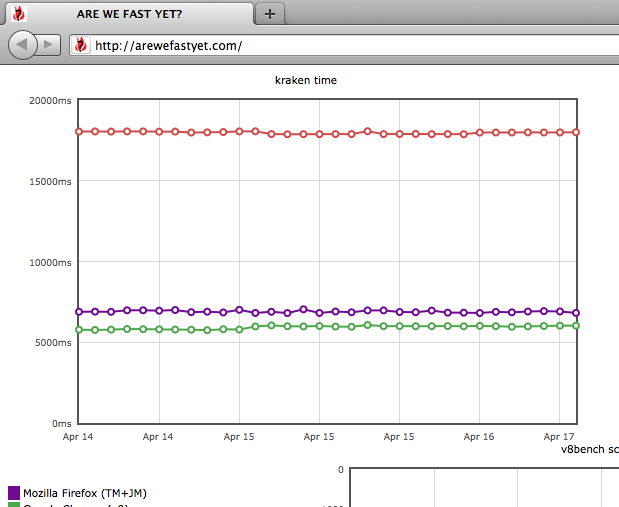Image resolution: width=619 pixels, height=507 pixels.
Task: Click the flame favicon in the address bar
Action: click(81, 46)
